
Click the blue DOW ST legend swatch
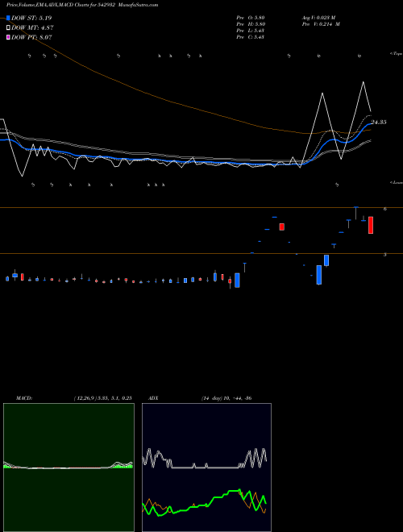[9, 18]
